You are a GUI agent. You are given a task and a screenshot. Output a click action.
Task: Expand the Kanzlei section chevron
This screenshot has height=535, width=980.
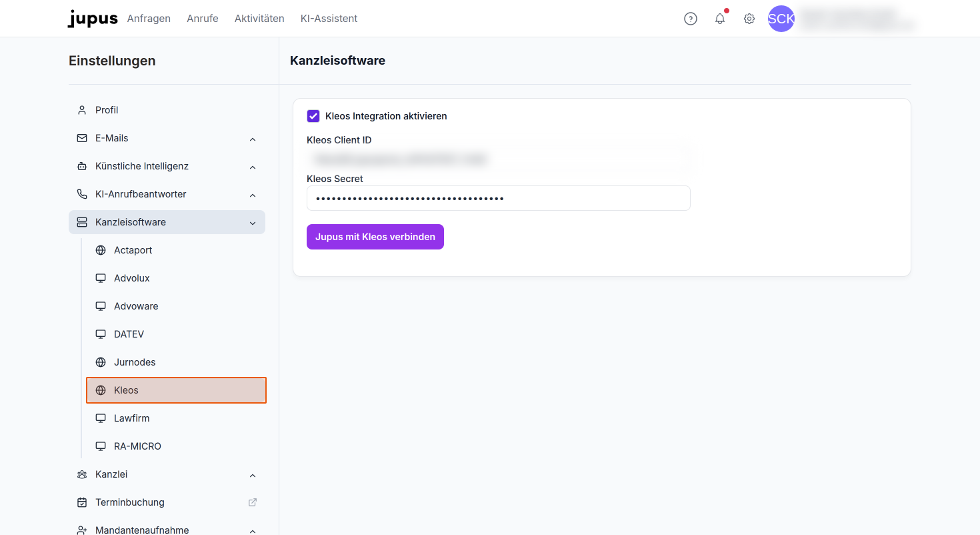point(253,476)
